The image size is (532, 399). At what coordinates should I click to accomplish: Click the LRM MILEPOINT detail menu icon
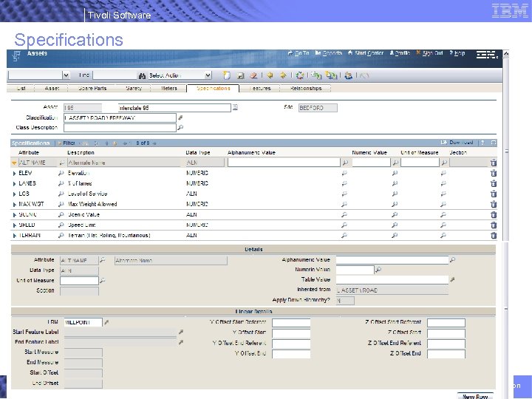[x=106, y=323]
